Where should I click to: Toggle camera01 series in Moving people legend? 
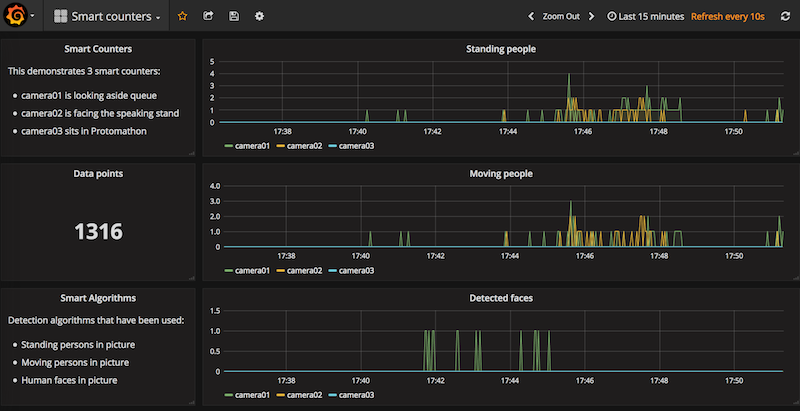pyautogui.click(x=247, y=270)
